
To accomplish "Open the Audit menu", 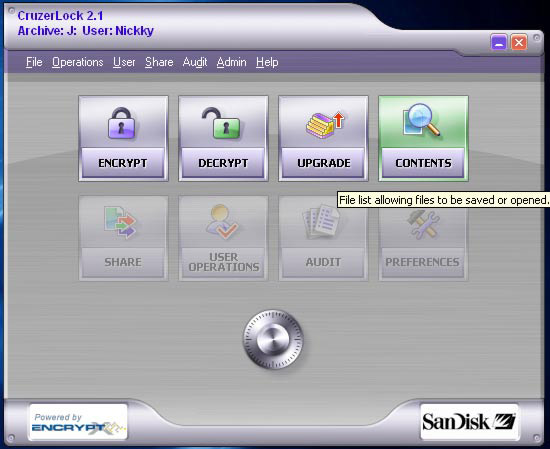I will point(195,62).
